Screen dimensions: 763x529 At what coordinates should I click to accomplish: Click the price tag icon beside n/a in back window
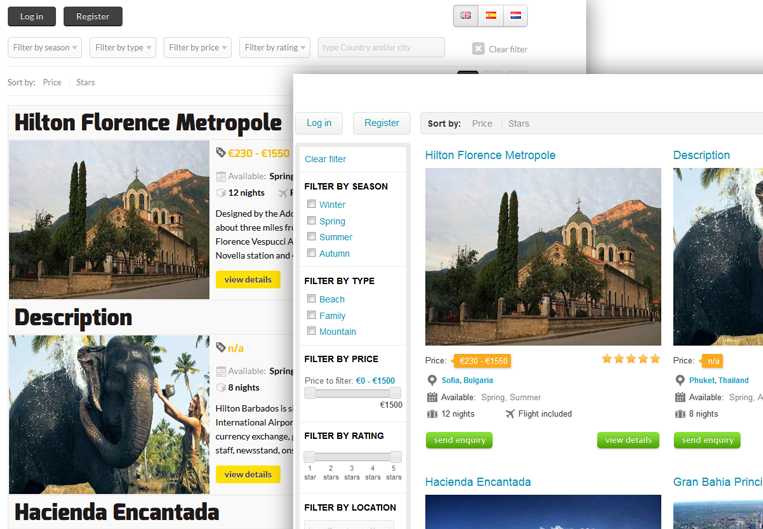click(220, 347)
